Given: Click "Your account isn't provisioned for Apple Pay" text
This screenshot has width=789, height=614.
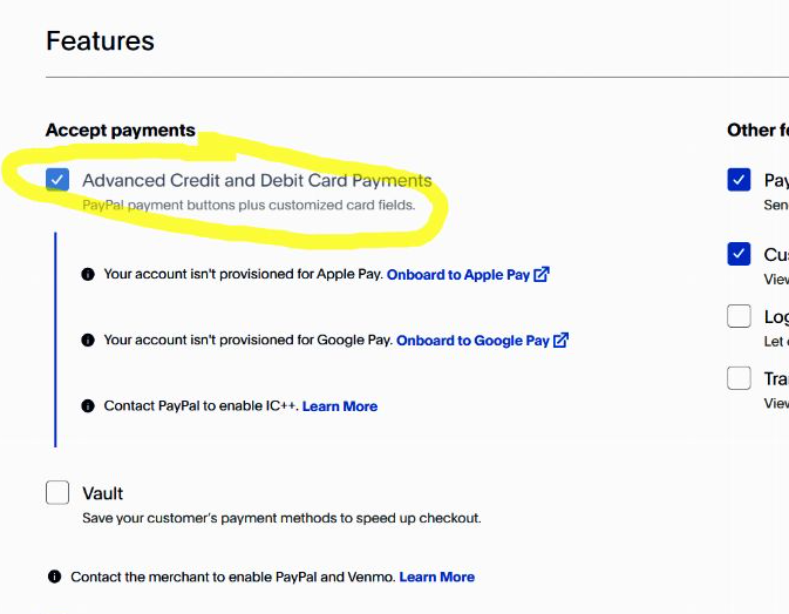Looking at the screenshot, I should [x=244, y=274].
